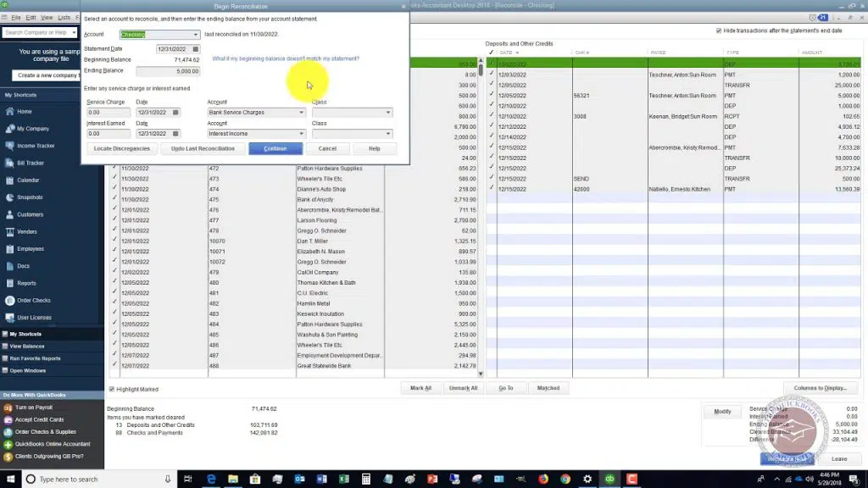
Task: Toggle cleared mark for 12/10/2022 Keenan RCPT deposit
Action: tap(492, 116)
